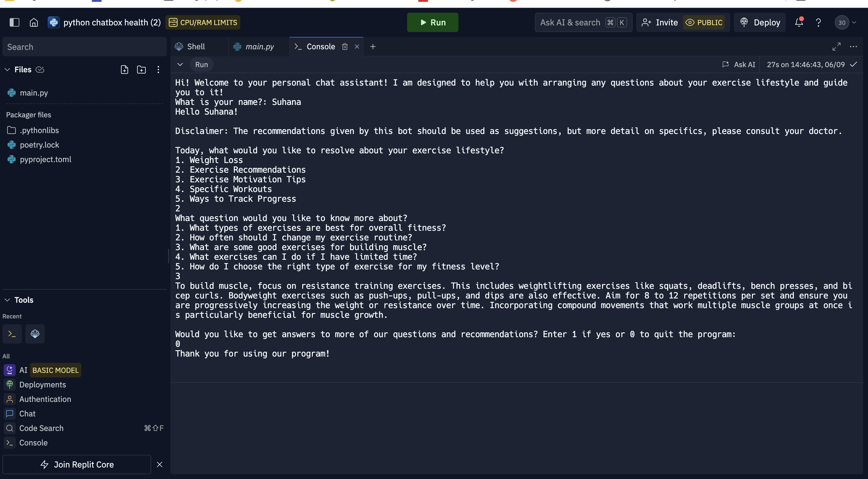The width and height of the screenshot is (868, 479).
Task: Open account avatar dropdown menu
Action: pos(846,23)
